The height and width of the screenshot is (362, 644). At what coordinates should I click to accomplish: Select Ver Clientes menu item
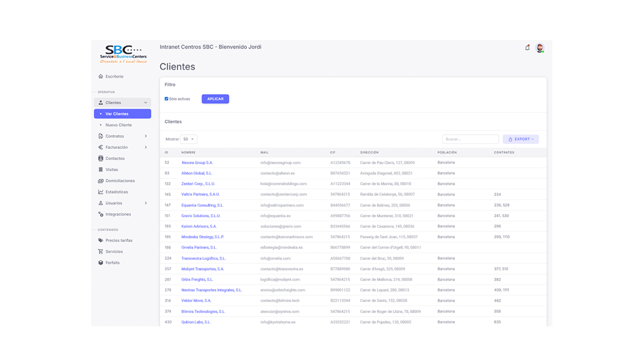[x=117, y=114]
